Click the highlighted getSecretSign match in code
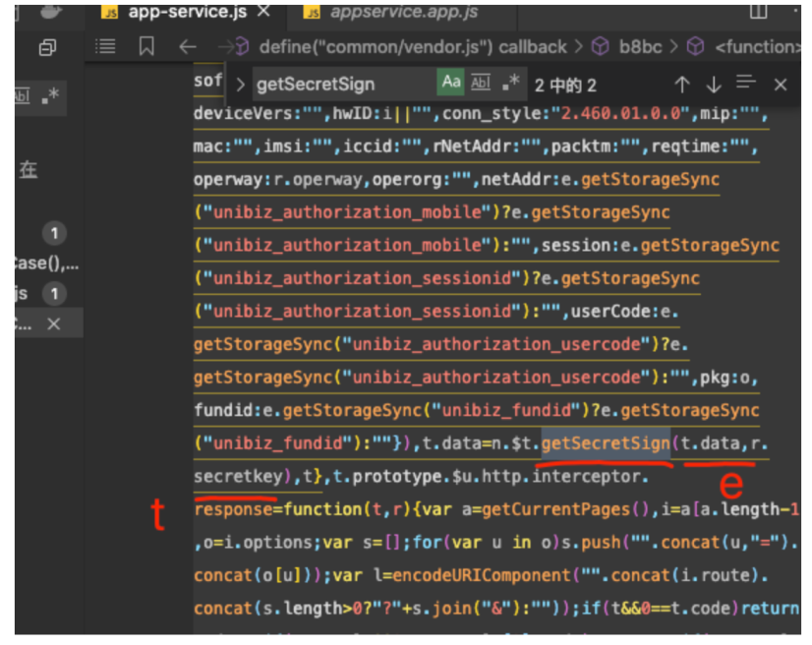 point(606,444)
